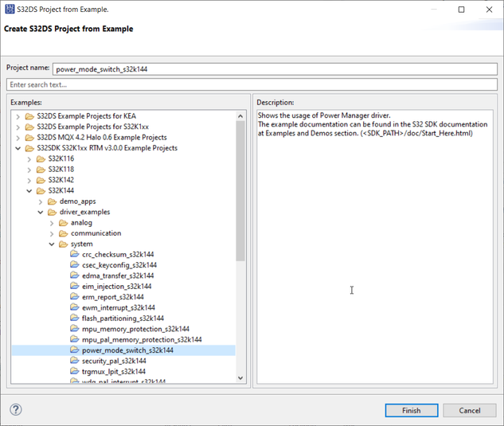Select the S32K142 folder icon
504x426 pixels.
pos(41,180)
